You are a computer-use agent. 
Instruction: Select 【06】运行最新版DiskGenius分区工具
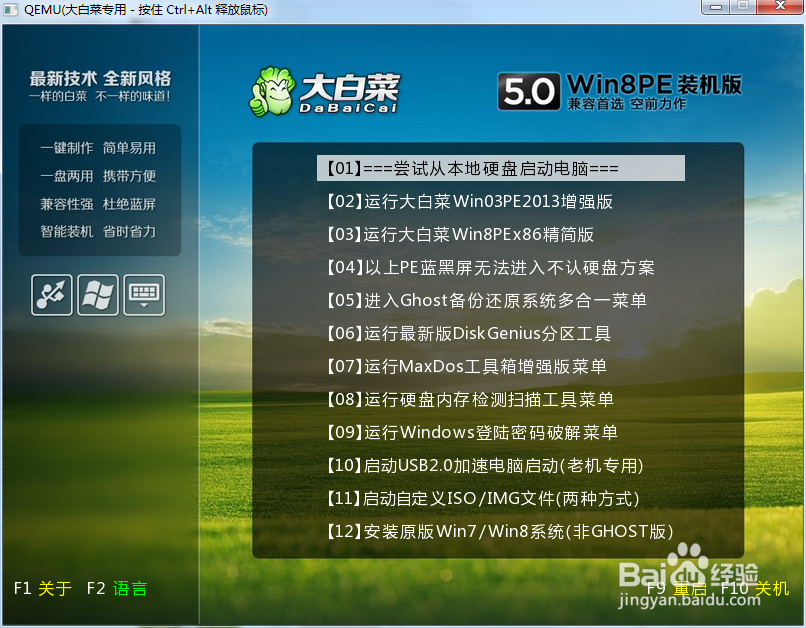point(469,334)
